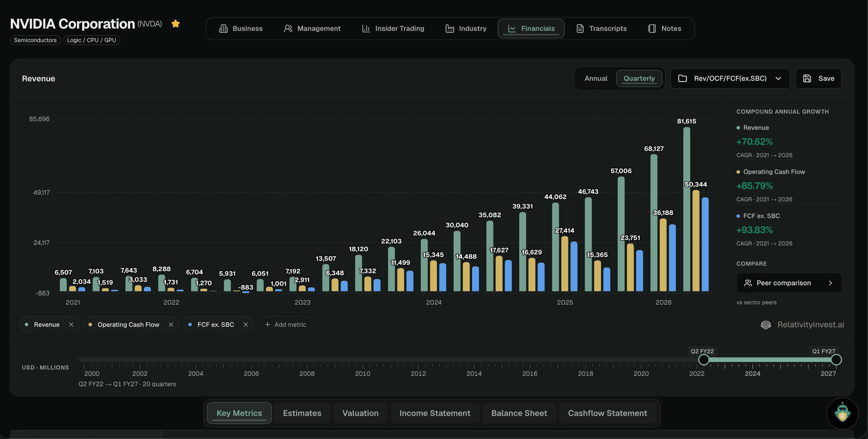Click the Save floppy disk icon
This screenshot has width=868, height=439.
coord(807,78)
